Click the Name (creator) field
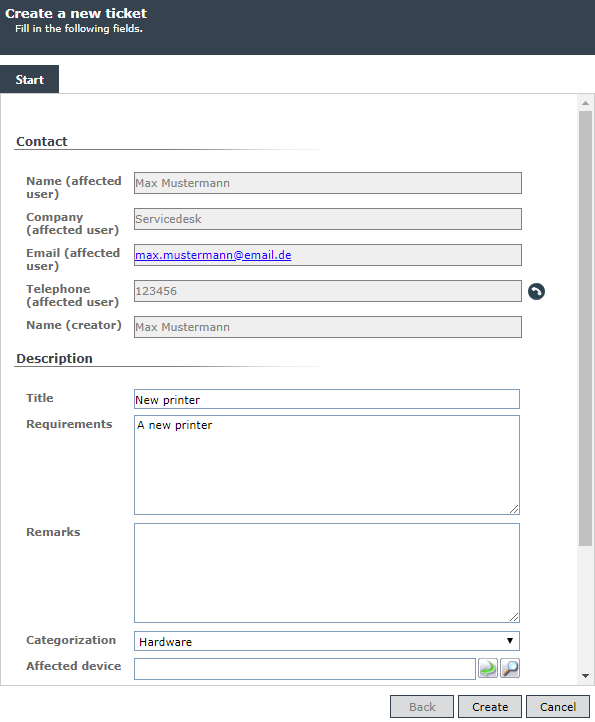Viewport: 595px width, 722px height. point(328,327)
